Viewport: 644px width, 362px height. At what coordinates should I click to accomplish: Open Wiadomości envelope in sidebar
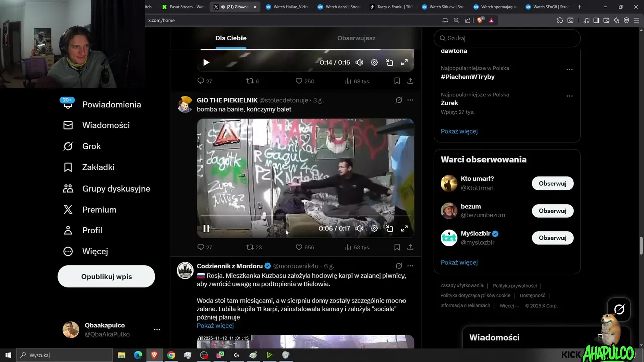[x=97, y=125]
